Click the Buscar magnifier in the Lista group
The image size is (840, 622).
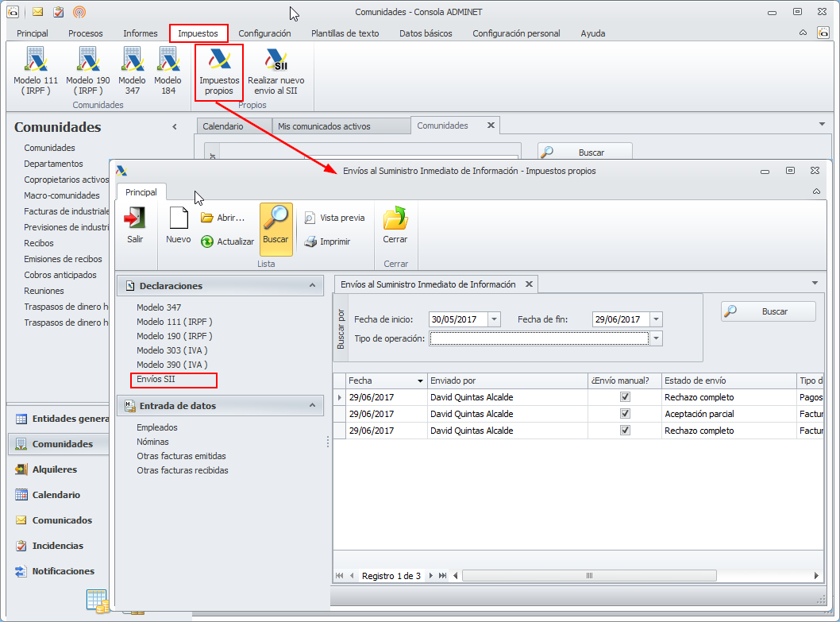point(276,229)
